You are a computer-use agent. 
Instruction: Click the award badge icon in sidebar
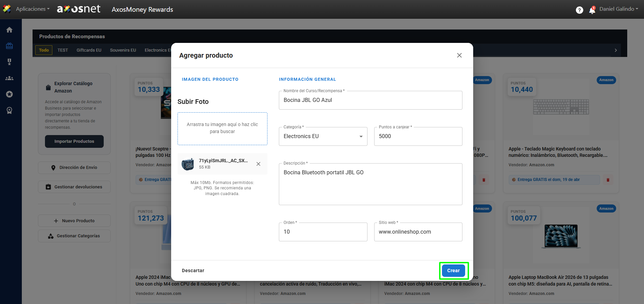click(x=9, y=110)
